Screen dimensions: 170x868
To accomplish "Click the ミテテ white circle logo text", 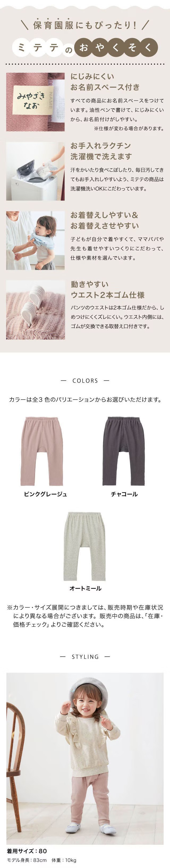I will pos(38,47).
